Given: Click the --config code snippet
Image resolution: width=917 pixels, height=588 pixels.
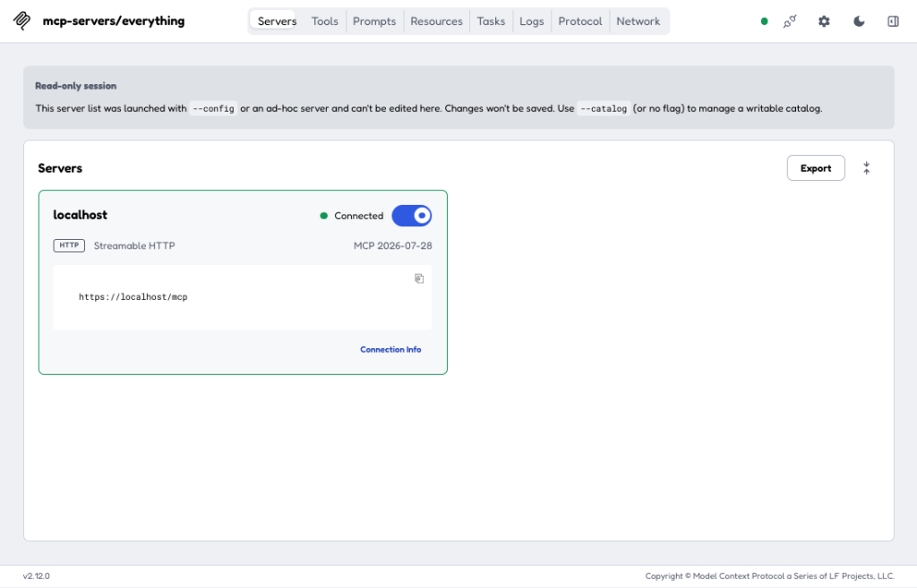Looking at the screenshot, I should click(213, 108).
